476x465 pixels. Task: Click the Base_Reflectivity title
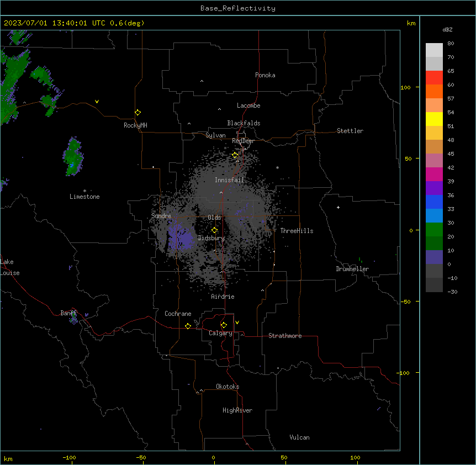[238, 8]
